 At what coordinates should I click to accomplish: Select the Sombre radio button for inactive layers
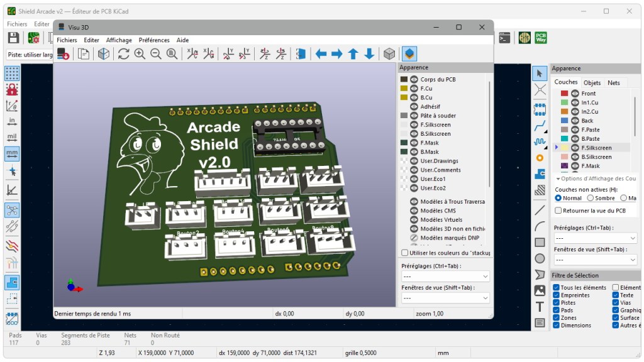pyautogui.click(x=590, y=198)
